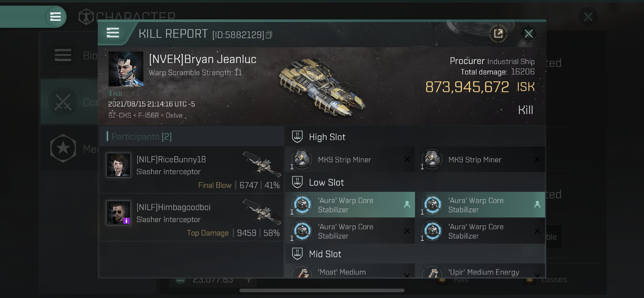Viewport: 644px width, 298px height.
Task: Click the Mid Slot shield icon
Action: (297, 254)
